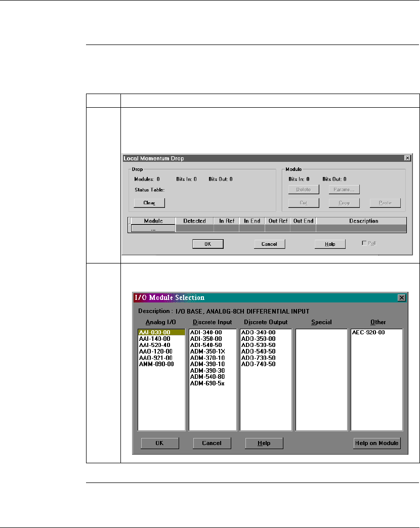The height and width of the screenshot is (528, 420).
Task: Click the Description column header
Action: [363, 221]
